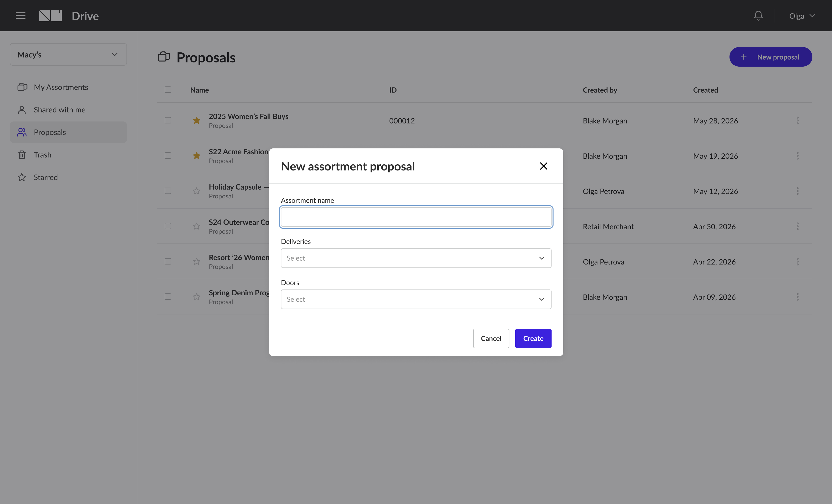
Task: Open the hamburger menu icon
Action: pos(21,15)
